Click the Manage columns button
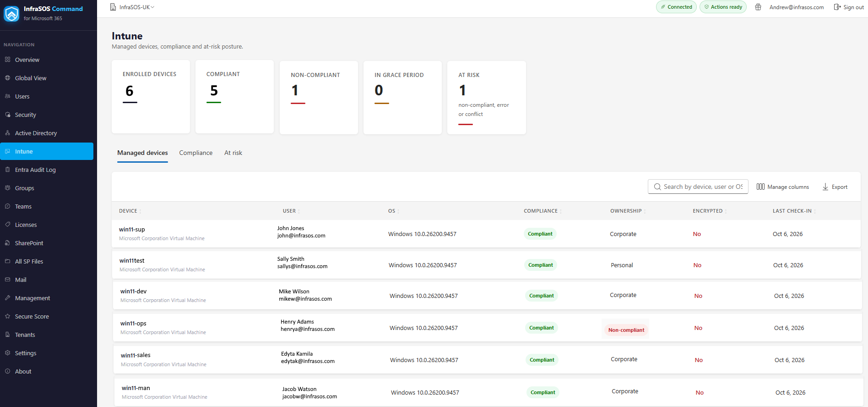 (x=783, y=187)
